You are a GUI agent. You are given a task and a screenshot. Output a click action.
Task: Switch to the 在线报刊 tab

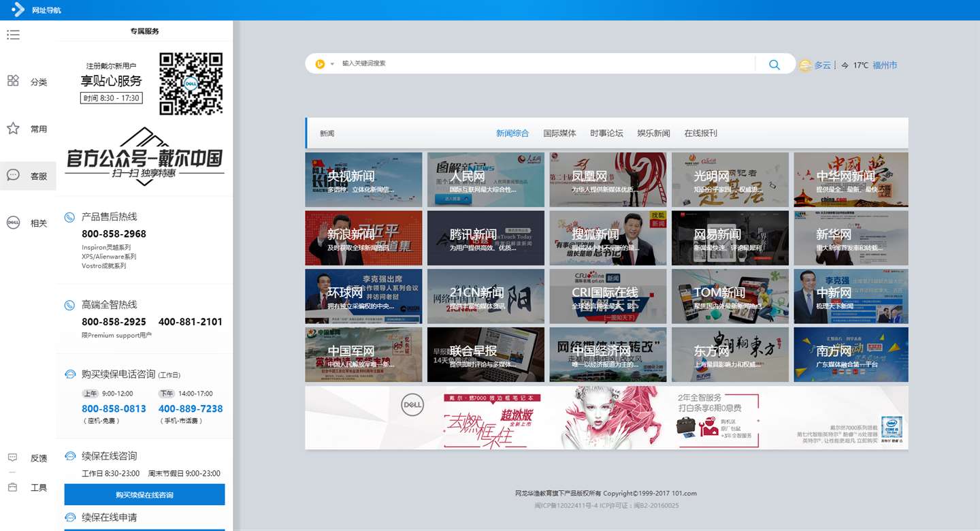(701, 133)
